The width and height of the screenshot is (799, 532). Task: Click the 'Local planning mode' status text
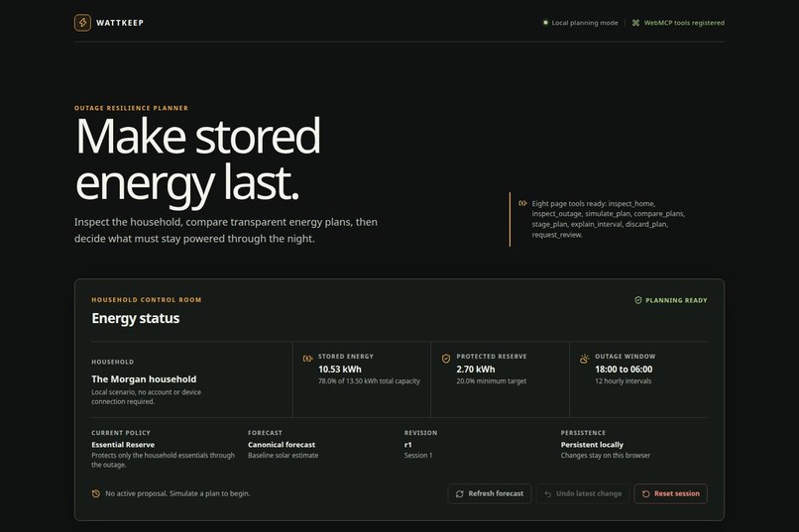tap(585, 23)
